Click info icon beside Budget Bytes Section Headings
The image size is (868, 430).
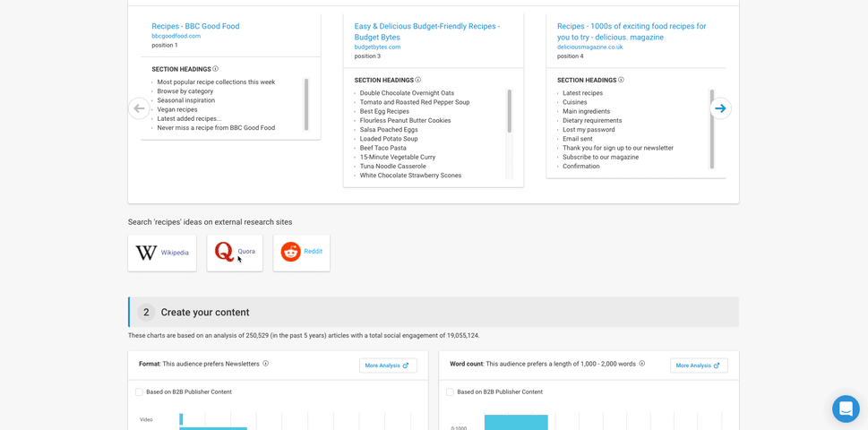(418, 80)
